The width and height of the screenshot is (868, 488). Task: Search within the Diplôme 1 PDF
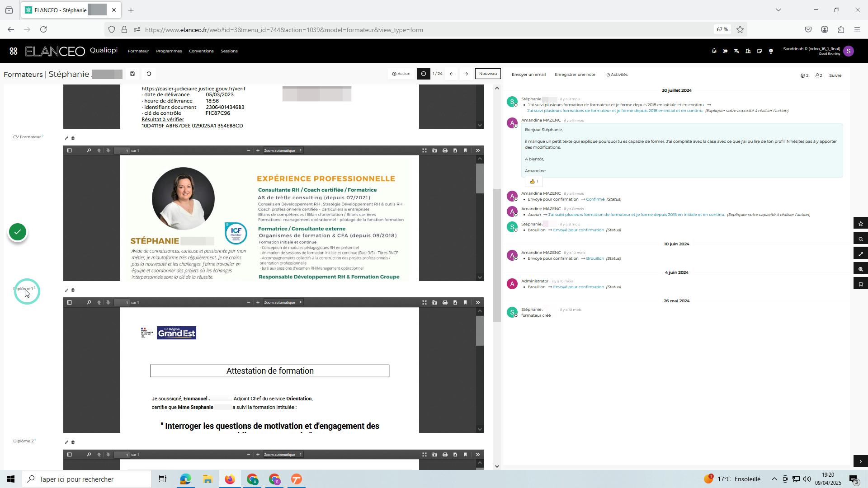89,303
